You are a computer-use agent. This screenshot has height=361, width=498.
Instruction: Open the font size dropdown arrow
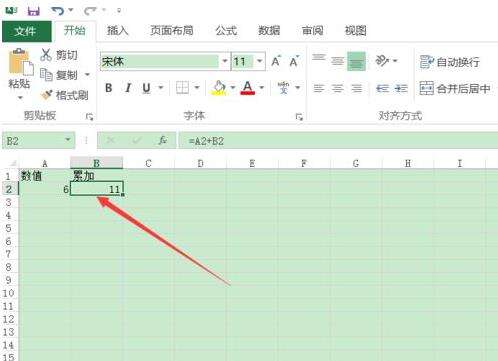pos(260,61)
